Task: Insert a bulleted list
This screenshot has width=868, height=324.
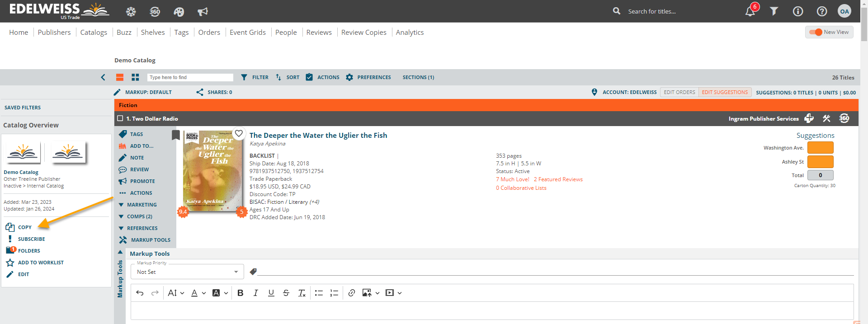Action: pos(319,293)
